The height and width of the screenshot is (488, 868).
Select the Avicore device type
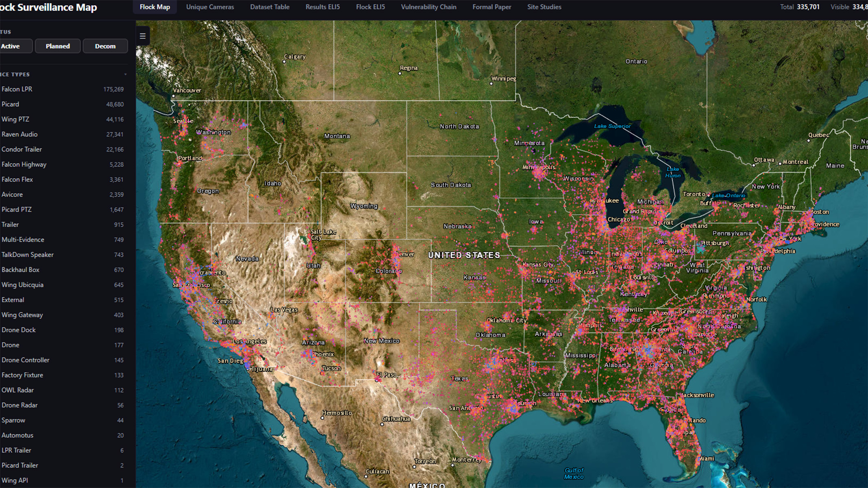tap(63, 194)
